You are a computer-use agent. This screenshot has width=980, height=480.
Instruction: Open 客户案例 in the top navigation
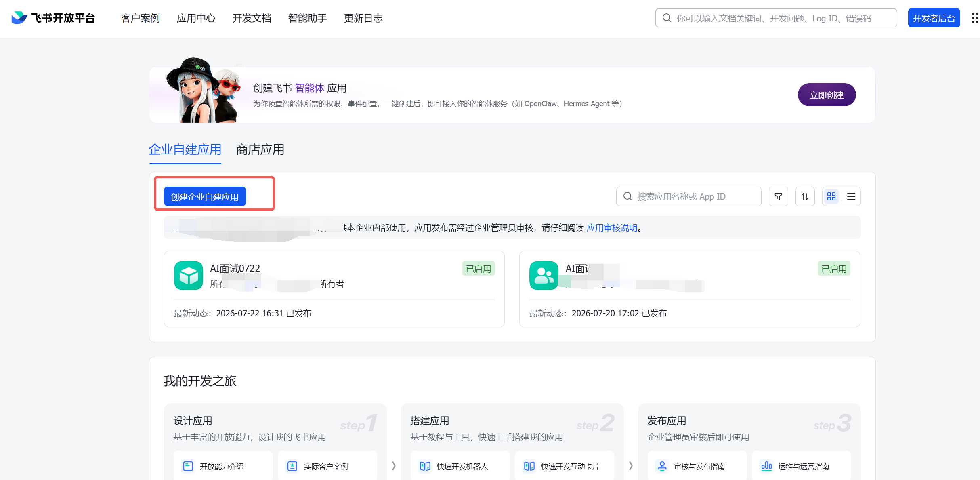click(x=141, y=18)
